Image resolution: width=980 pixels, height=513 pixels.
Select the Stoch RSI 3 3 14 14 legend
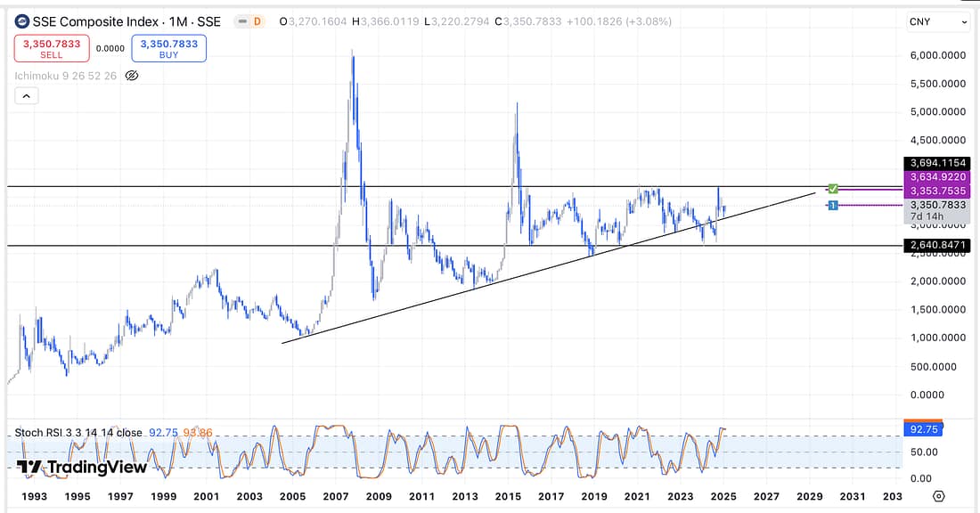[78, 433]
